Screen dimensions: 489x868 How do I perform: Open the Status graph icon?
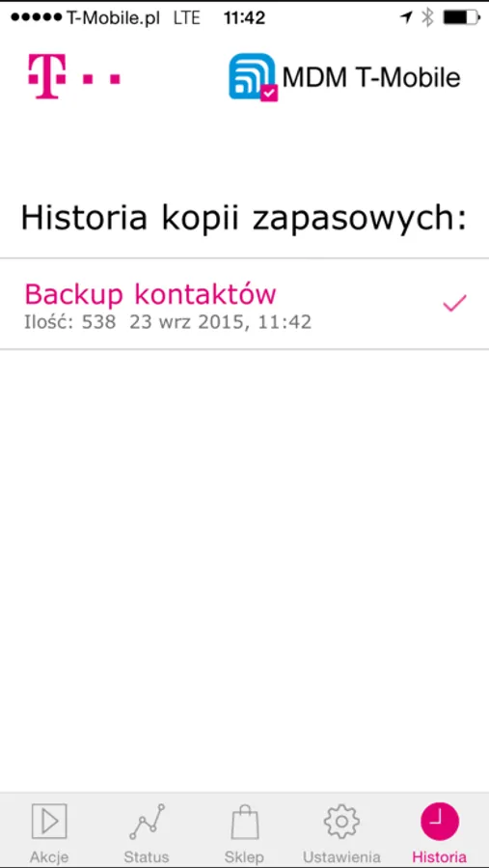pyautogui.click(x=147, y=822)
